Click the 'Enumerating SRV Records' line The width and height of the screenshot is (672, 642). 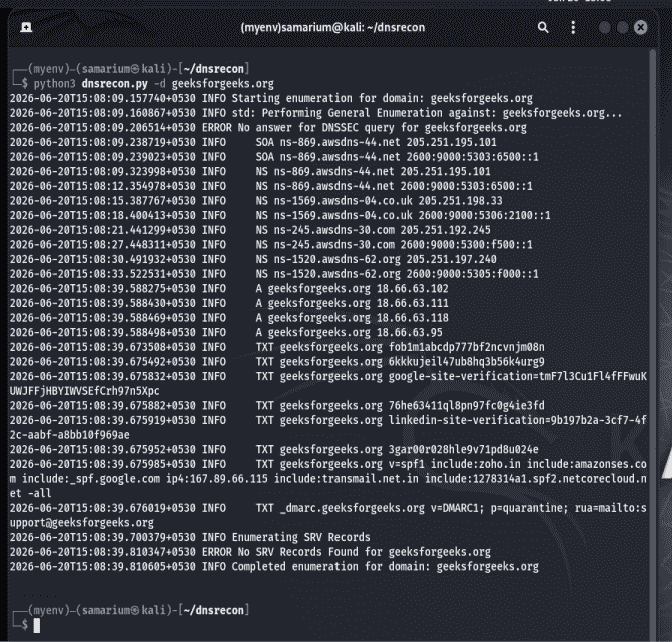coord(190,537)
